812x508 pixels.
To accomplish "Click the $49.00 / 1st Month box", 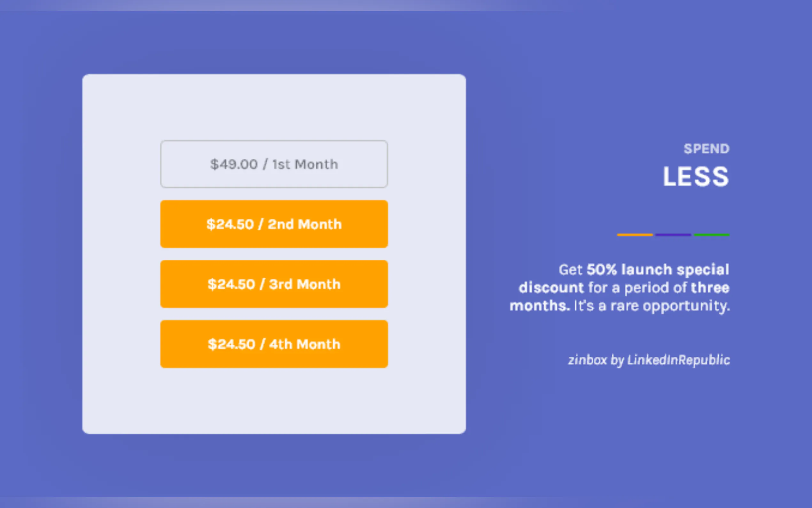I will (x=274, y=164).
